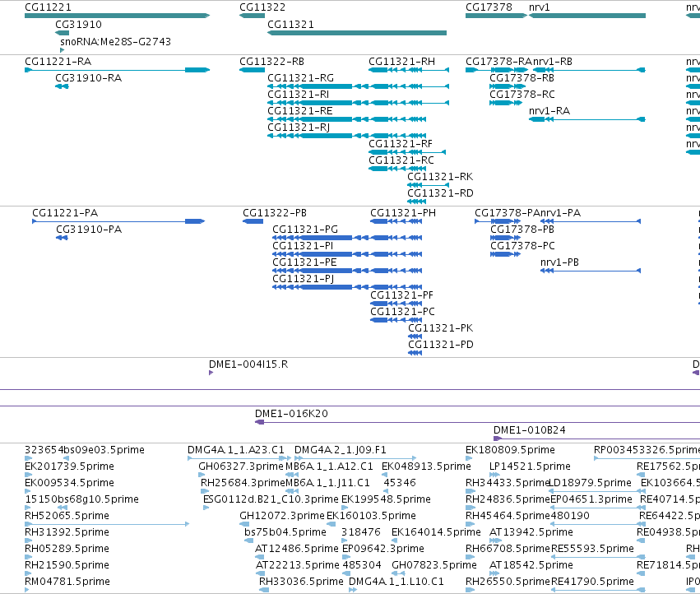
Task: Select transcript CG11321-RJ
Action: (346, 136)
